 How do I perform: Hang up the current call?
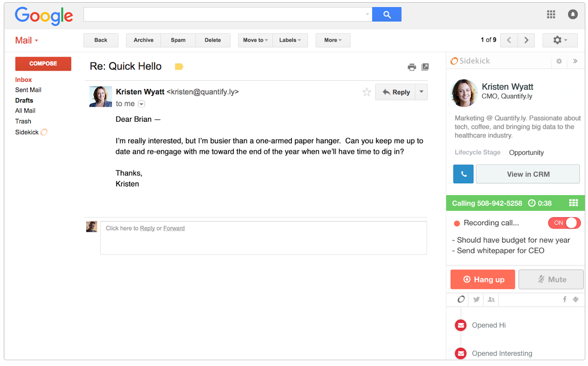point(482,279)
